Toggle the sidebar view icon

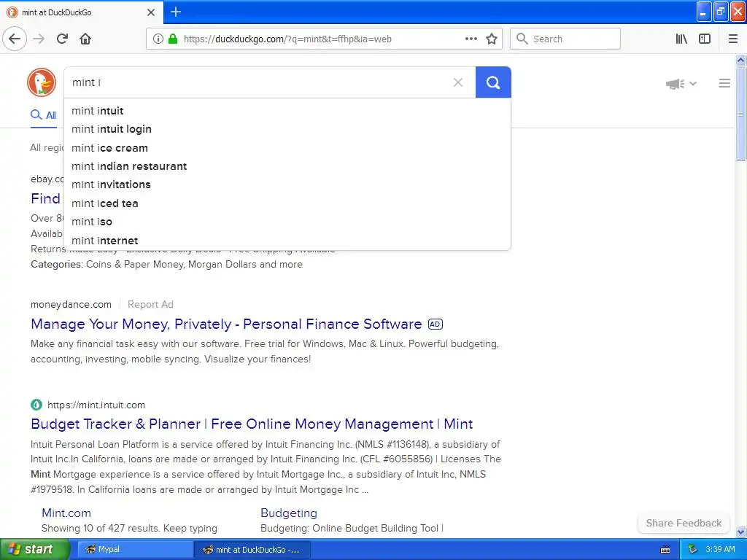pos(705,39)
